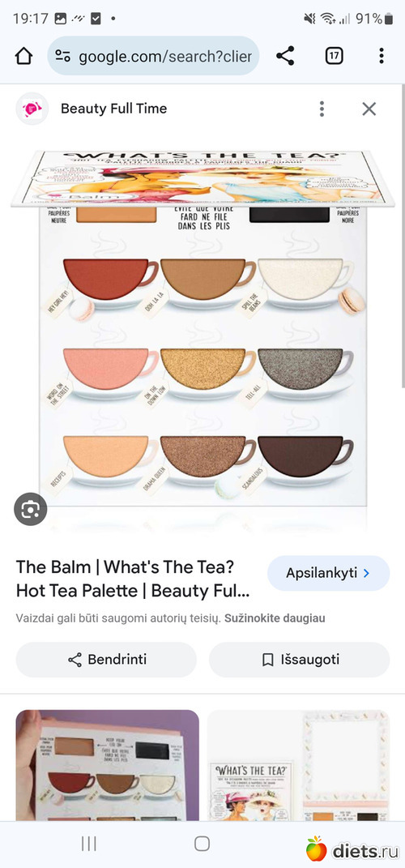Tap the Chrome home icon
The height and width of the screenshot is (868, 405).
click(x=23, y=56)
